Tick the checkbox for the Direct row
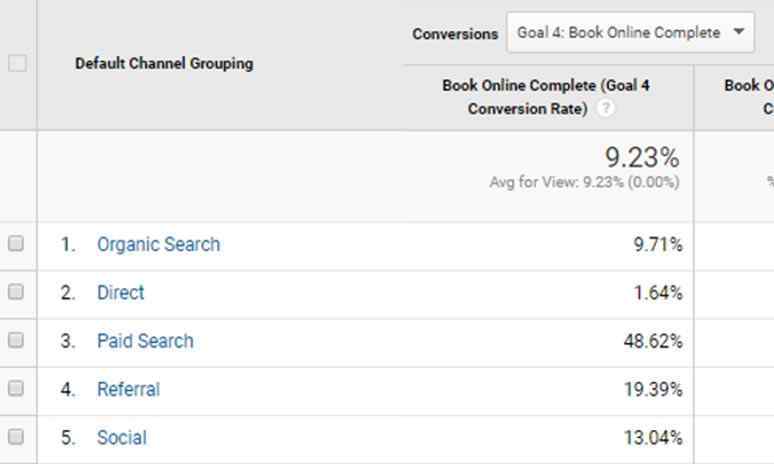The width and height of the screenshot is (774, 464). pyautogui.click(x=16, y=292)
